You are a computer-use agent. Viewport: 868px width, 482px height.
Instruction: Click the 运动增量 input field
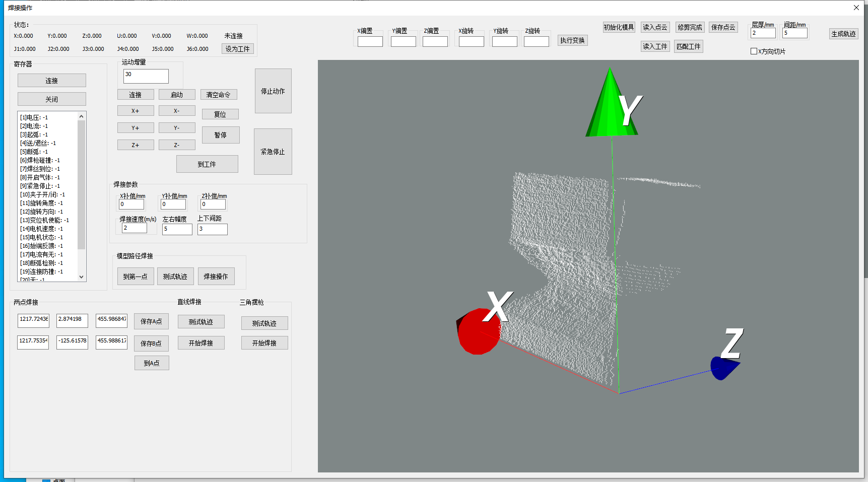(x=146, y=76)
